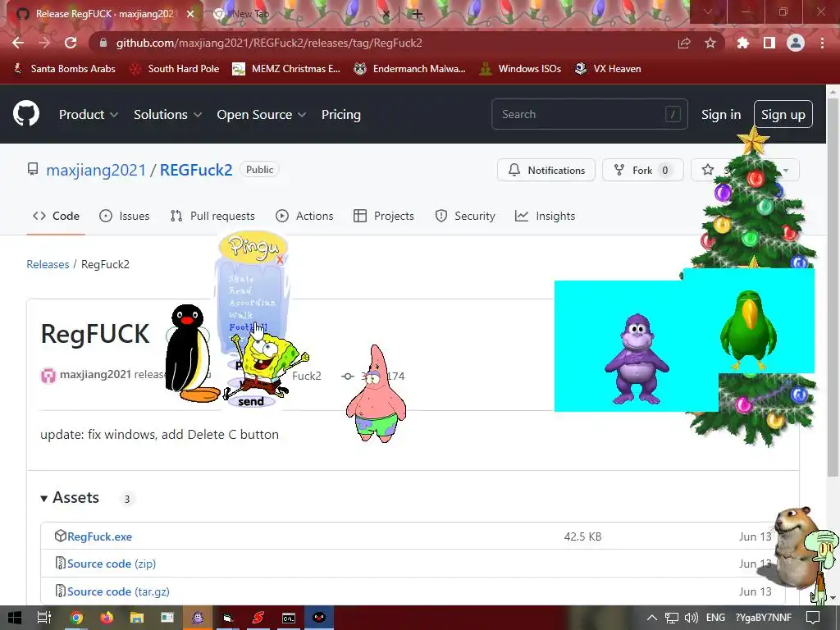The height and width of the screenshot is (630, 840).
Task: Fork the repository with Fork button
Action: pos(643,170)
